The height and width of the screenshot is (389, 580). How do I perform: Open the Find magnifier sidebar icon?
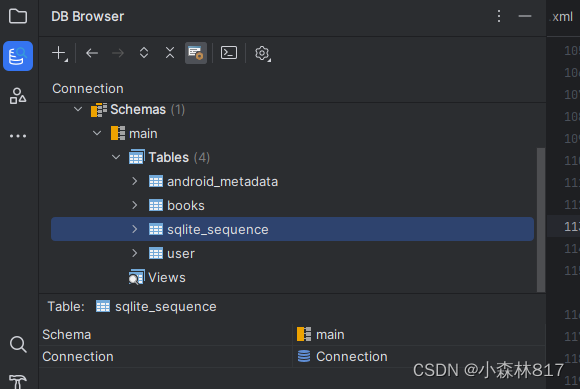18,345
